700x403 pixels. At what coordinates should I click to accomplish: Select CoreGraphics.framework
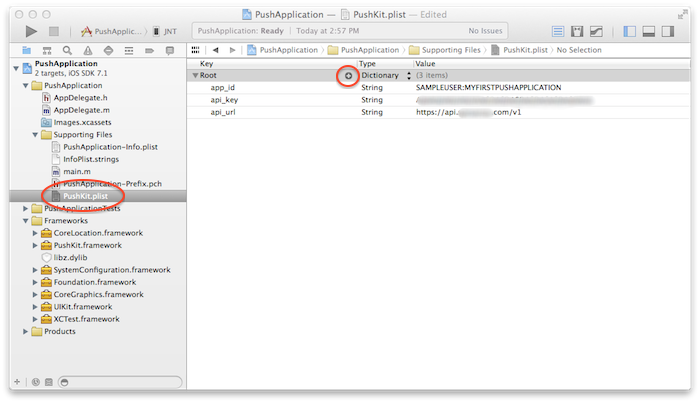pyautogui.click(x=99, y=295)
